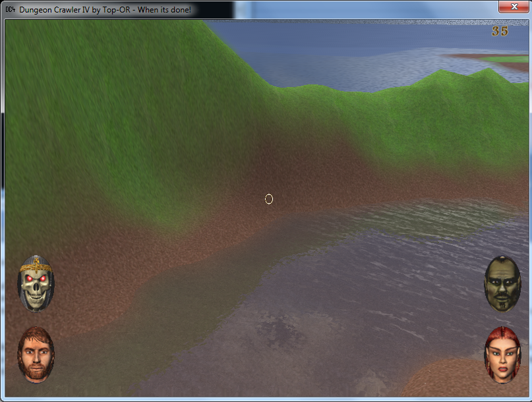The height and width of the screenshot is (402, 532).
Task: Close the Dungeon Crawler IV window
Action: 511,7
